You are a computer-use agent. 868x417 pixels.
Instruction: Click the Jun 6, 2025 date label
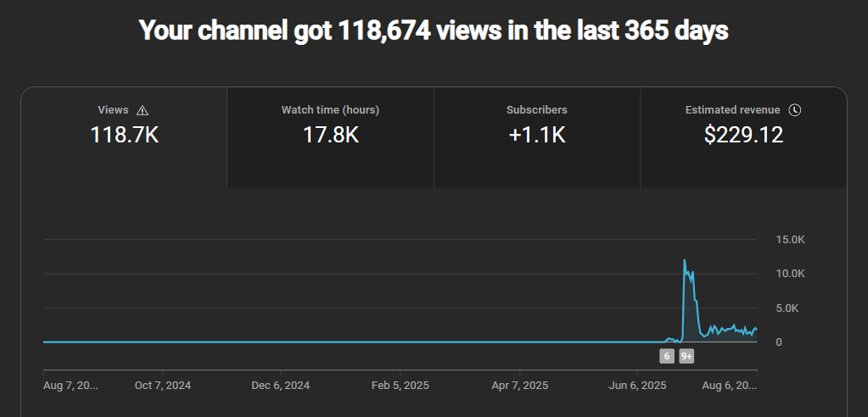tap(639, 385)
